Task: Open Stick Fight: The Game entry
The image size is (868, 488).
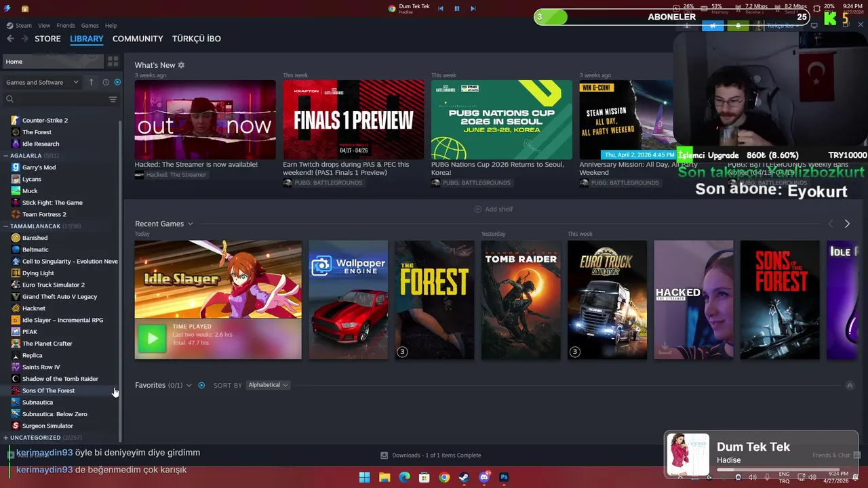Action: (x=52, y=203)
